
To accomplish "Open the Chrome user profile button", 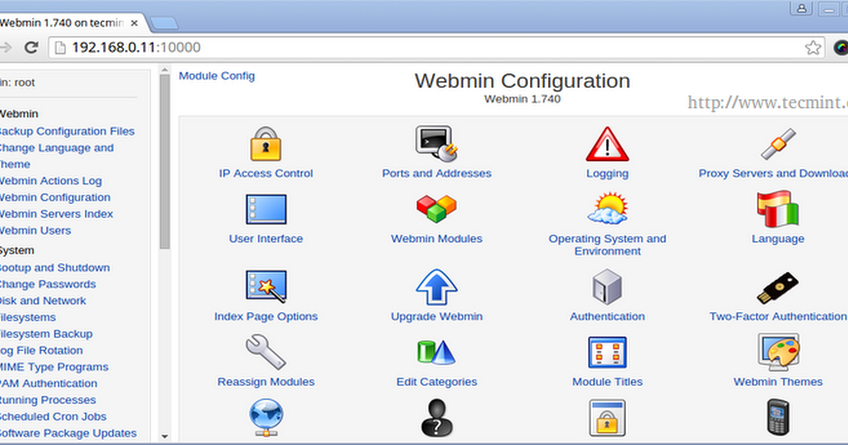I will 801,8.
